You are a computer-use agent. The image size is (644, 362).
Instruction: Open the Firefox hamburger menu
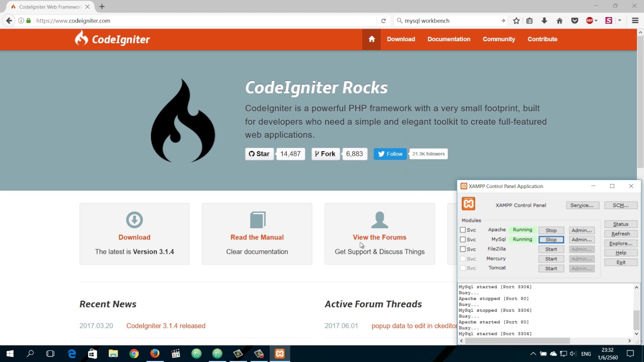tap(635, 21)
